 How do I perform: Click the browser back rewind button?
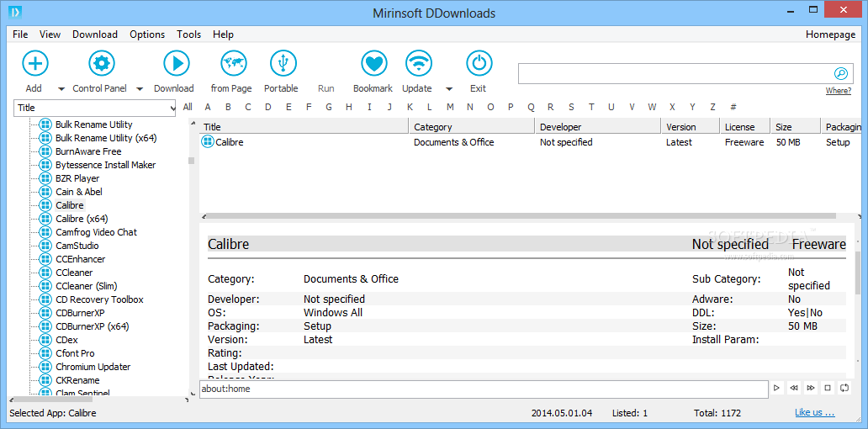point(794,388)
